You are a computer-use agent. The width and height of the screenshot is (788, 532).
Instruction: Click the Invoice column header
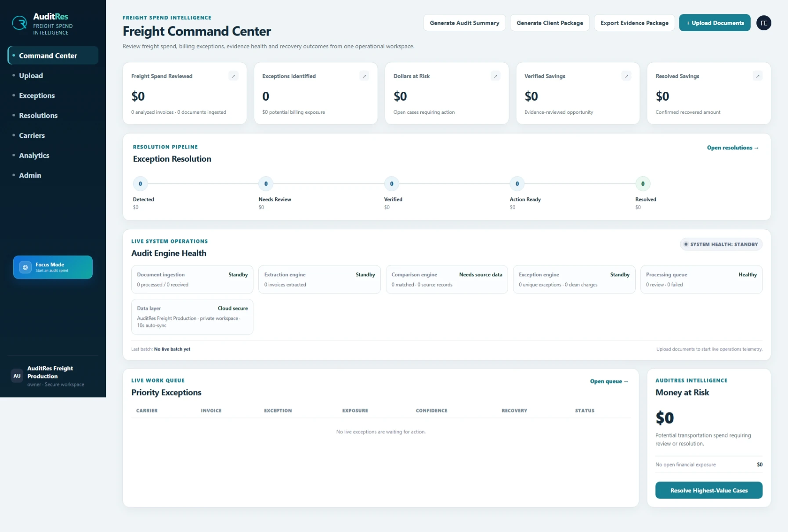point(211,411)
